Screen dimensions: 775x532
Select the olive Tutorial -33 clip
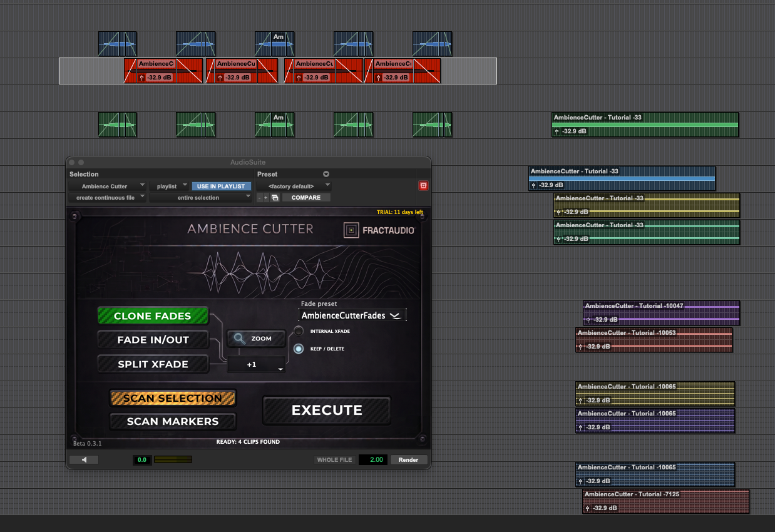tap(647, 205)
